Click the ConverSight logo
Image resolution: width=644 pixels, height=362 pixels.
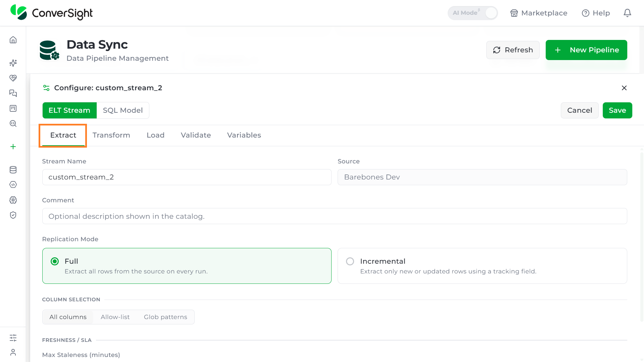(x=51, y=13)
